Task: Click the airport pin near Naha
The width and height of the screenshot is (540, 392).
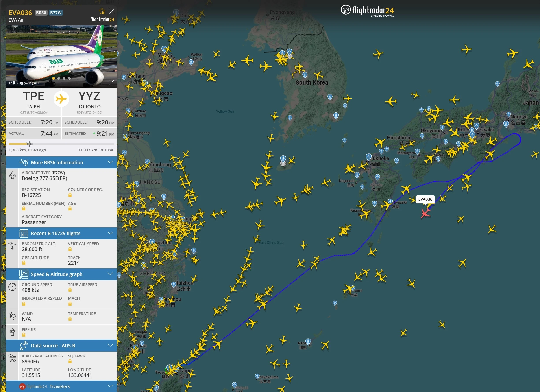Action: (308, 342)
